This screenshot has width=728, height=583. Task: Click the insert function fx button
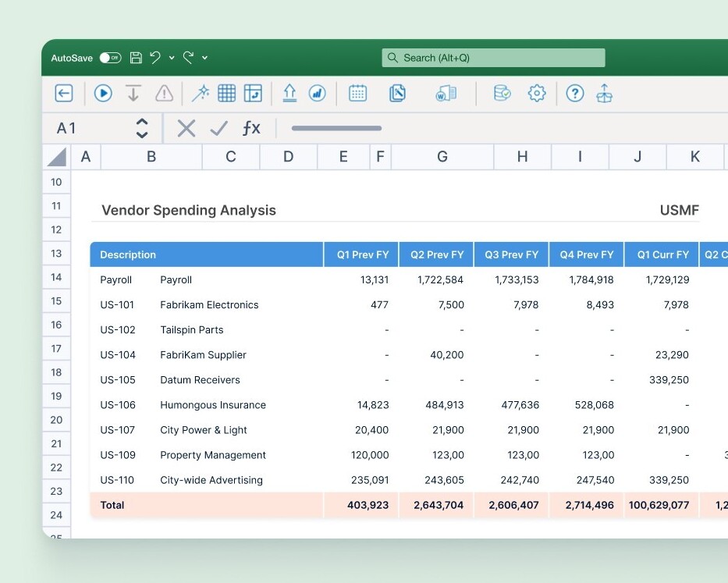250,128
